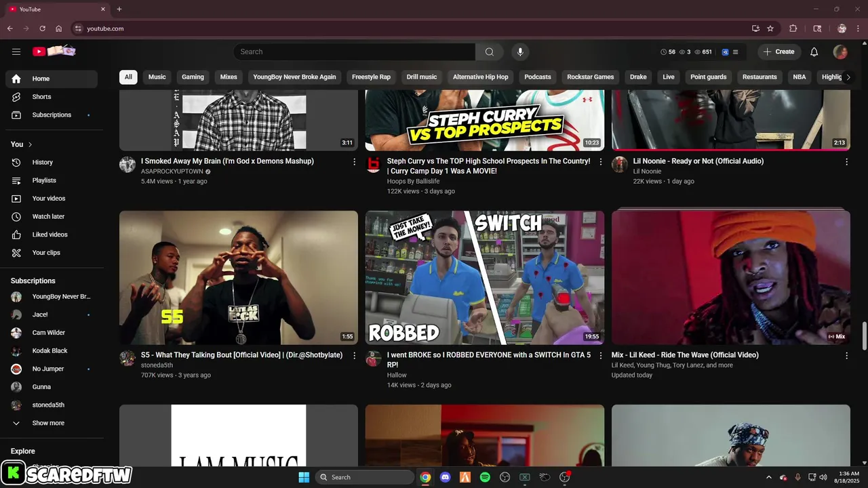This screenshot has height=488, width=868.
Task: Click Hoops By Ballislife channel avatar
Action: tap(374, 165)
